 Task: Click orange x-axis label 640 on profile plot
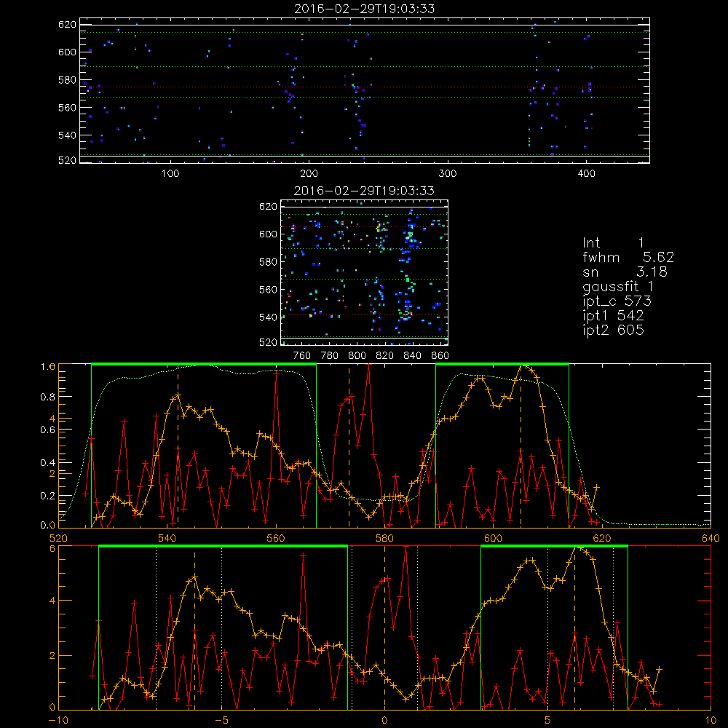tap(711, 539)
